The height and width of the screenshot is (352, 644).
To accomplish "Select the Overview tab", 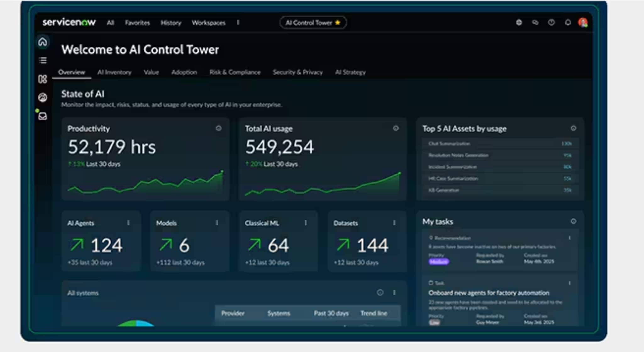I will (x=71, y=72).
